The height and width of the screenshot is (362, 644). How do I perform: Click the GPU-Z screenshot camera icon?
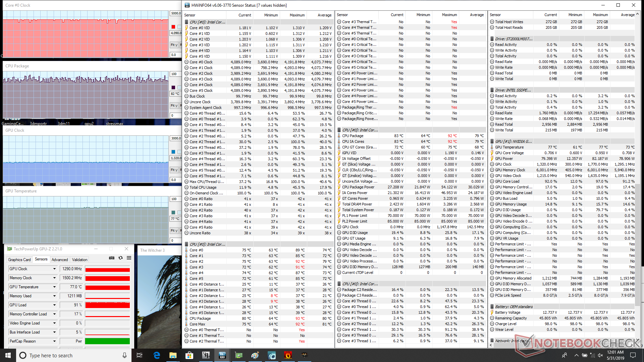click(x=112, y=258)
